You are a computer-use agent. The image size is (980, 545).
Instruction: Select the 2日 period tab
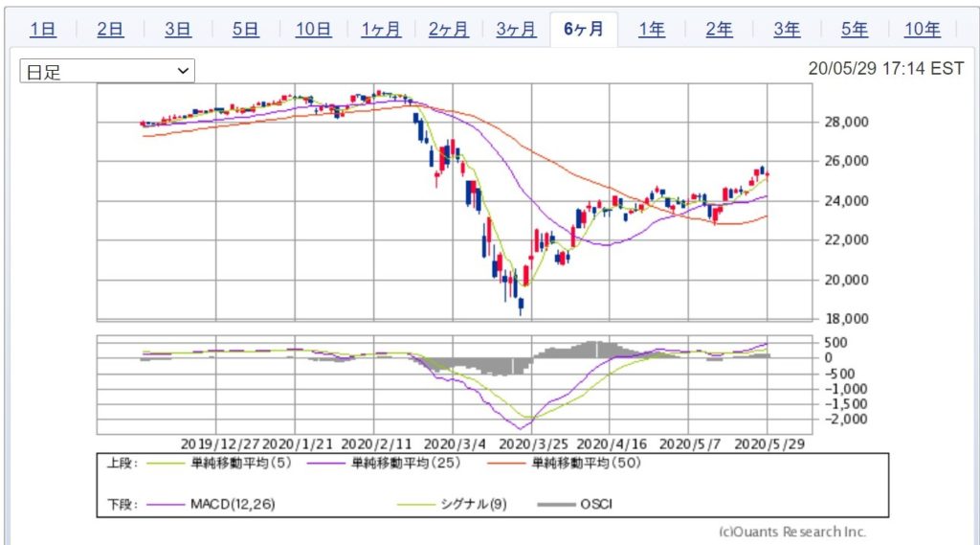coord(110,30)
